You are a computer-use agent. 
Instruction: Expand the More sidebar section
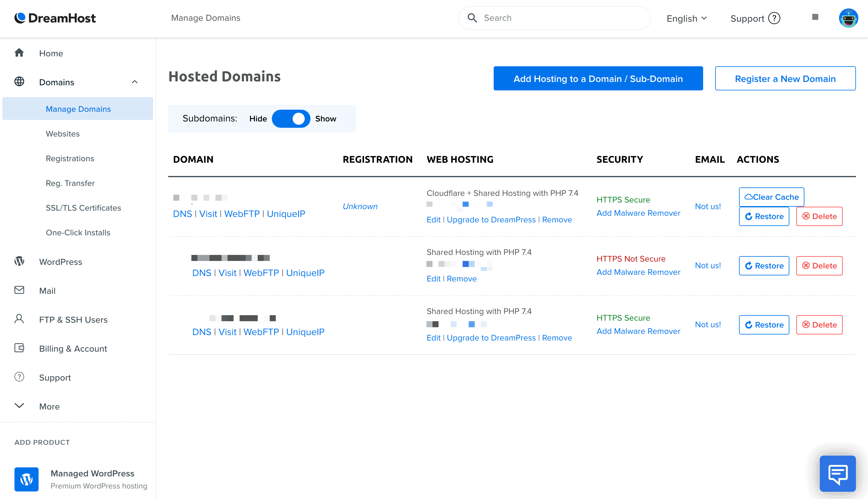click(37, 406)
